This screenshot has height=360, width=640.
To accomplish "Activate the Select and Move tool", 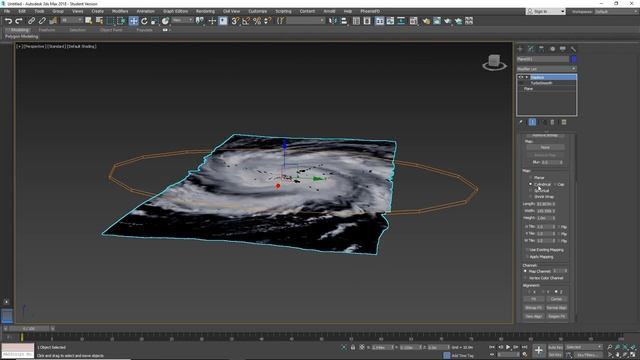I will [133, 21].
